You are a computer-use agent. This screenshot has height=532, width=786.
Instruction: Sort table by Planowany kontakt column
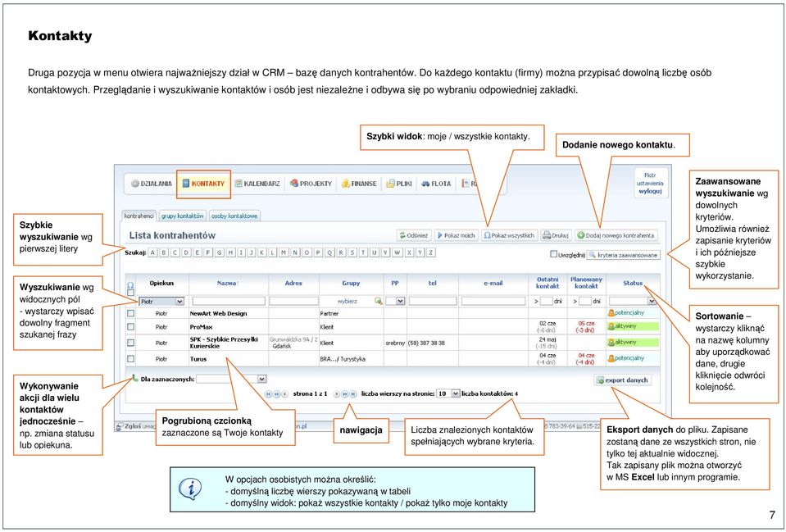tap(586, 283)
